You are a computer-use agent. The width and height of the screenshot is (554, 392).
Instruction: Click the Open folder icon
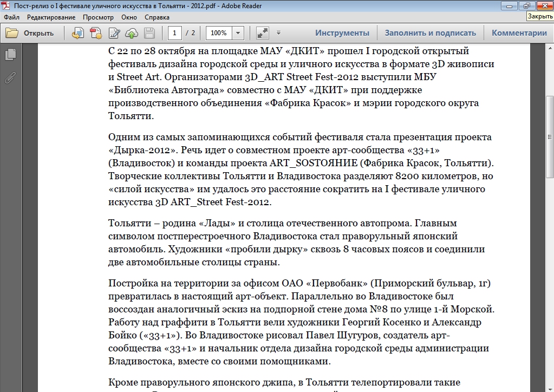12,33
